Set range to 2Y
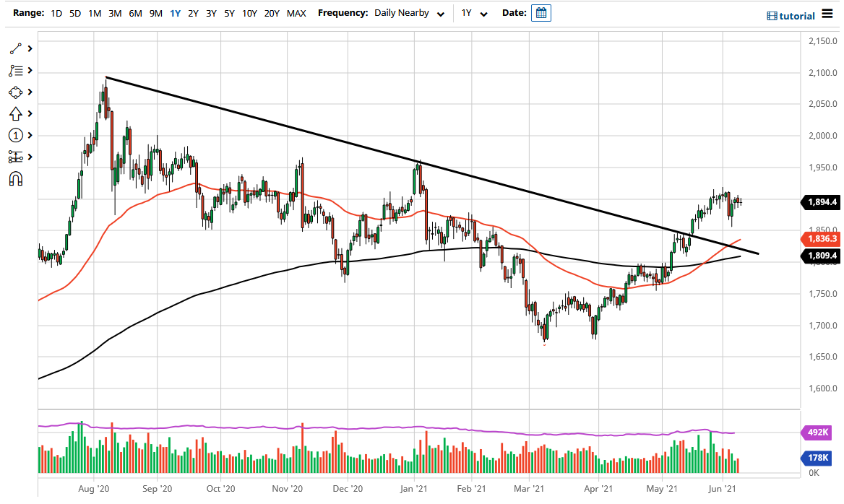 point(193,14)
